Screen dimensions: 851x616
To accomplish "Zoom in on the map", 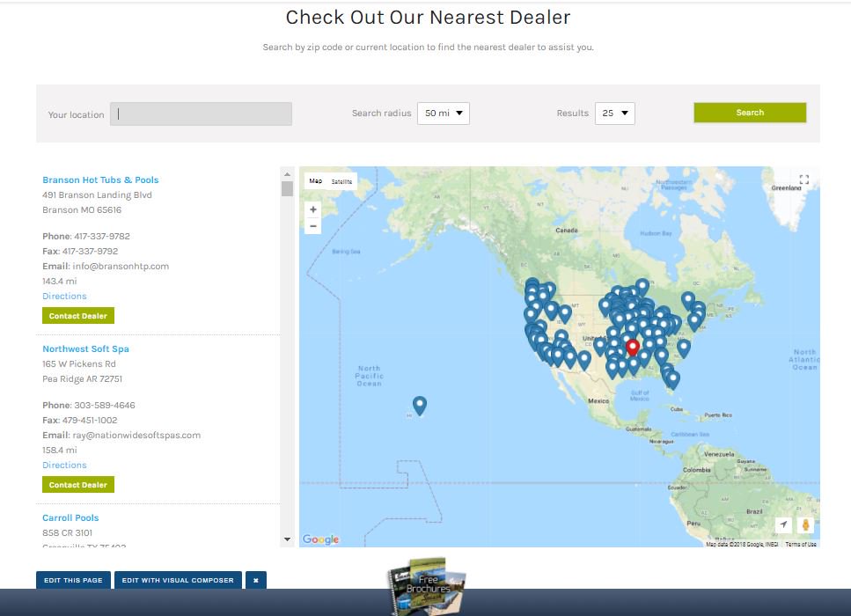I will [313, 209].
